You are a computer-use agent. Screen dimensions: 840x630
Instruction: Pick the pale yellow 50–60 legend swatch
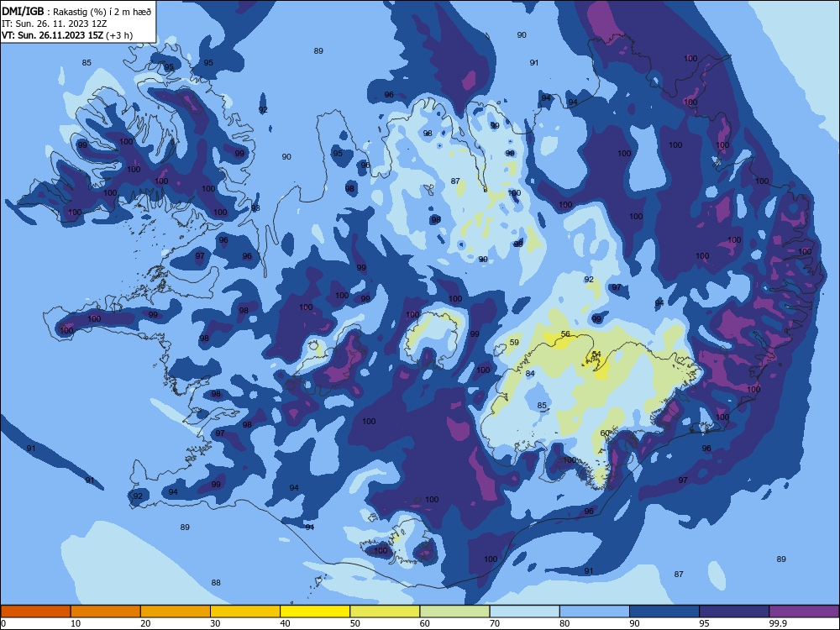click(x=386, y=612)
